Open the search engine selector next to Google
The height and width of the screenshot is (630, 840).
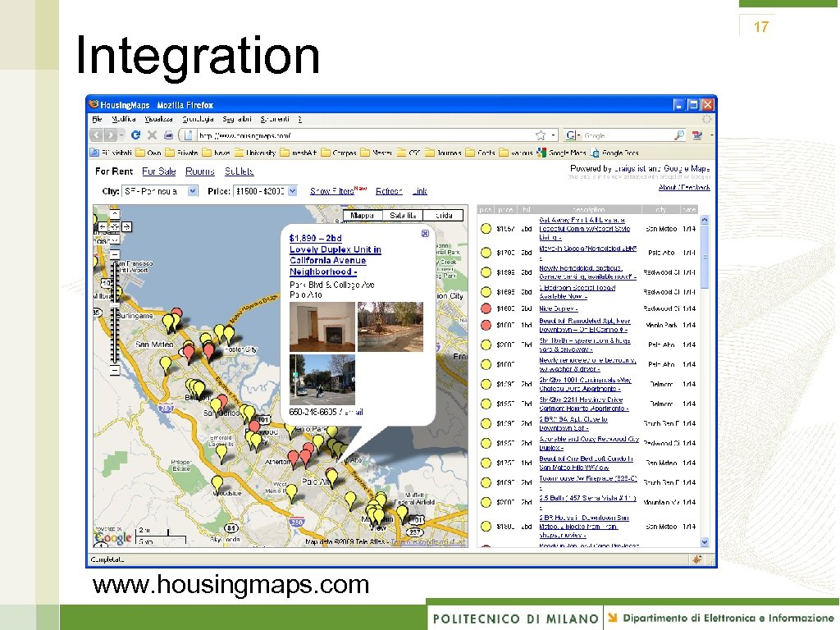pos(580,135)
